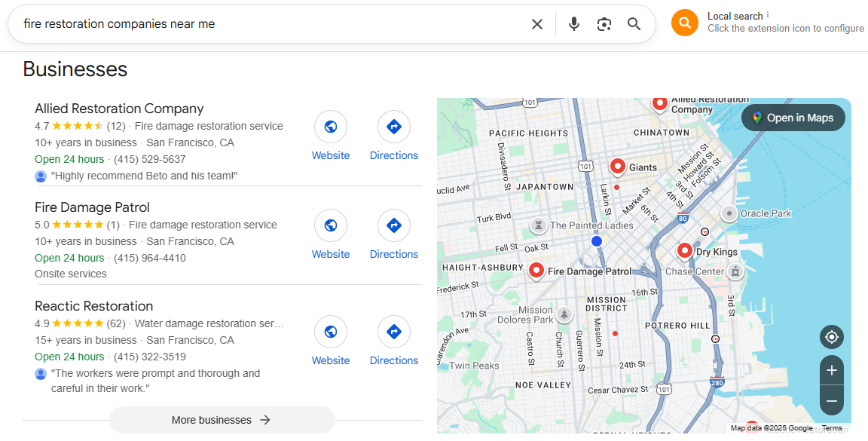Select the Giants map marker
Image resolution: width=868 pixels, height=441 pixels.
pyautogui.click(x=618, y=166)
